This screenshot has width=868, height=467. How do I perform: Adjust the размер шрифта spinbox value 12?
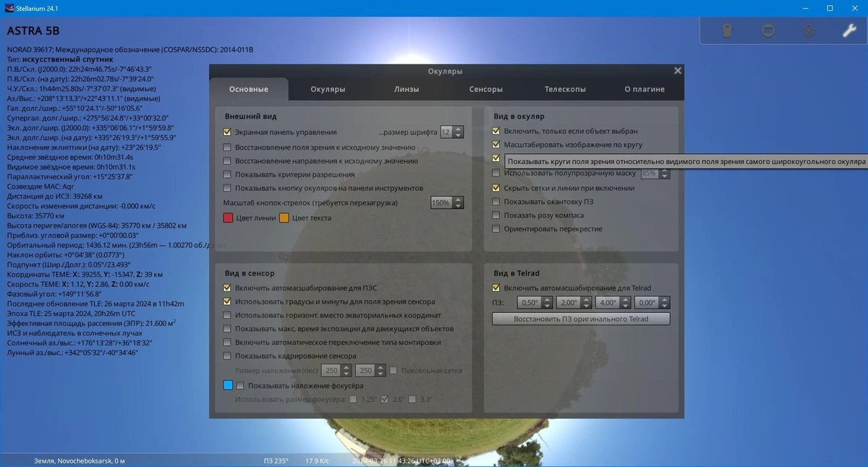(x=451, y=132)
